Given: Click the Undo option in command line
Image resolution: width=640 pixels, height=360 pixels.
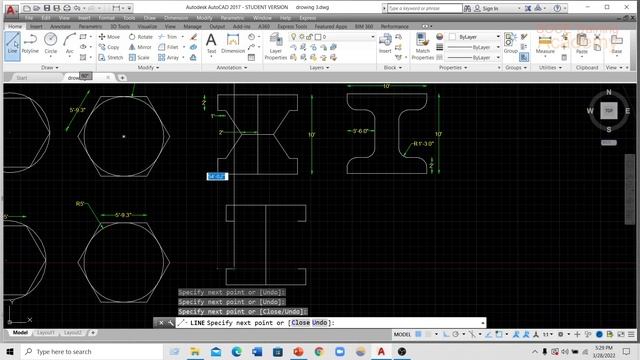Looking at the screenshot, I should coord(320,322).
